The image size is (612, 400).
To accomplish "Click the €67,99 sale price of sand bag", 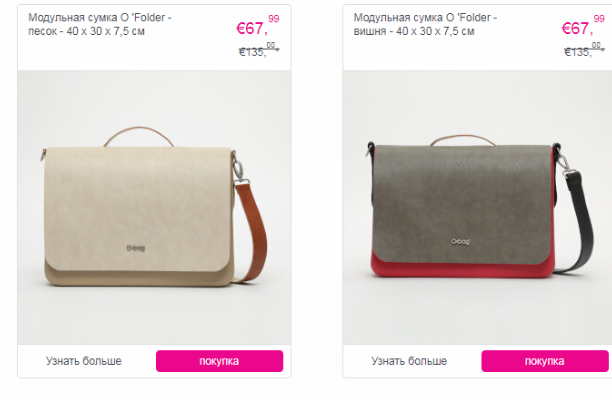I will [258, 25].
